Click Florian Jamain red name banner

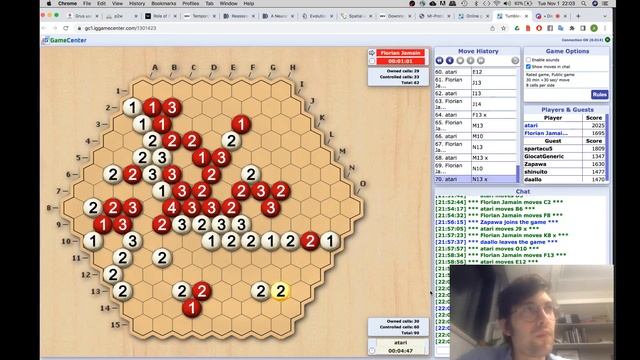point(400,53)
